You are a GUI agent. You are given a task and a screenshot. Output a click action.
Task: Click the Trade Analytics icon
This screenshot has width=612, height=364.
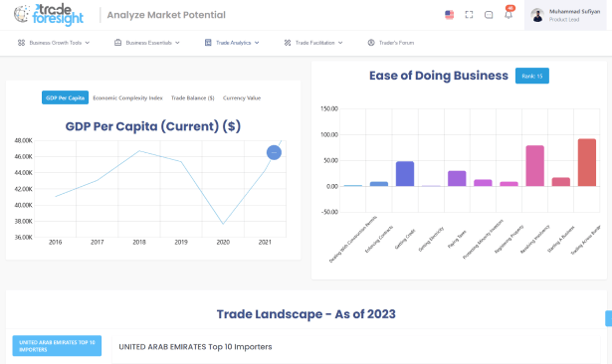(x=208, y=43)
